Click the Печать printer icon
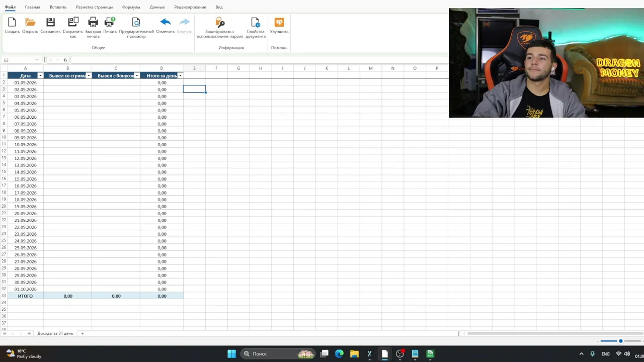The width and height of the screenshot is (644, 362). click(x=110, y=23)
